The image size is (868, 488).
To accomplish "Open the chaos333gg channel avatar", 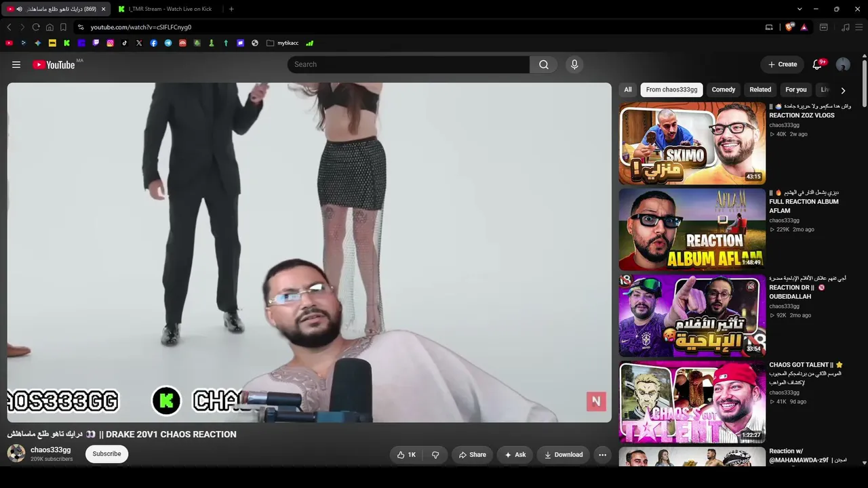I will tap(16, 453).
